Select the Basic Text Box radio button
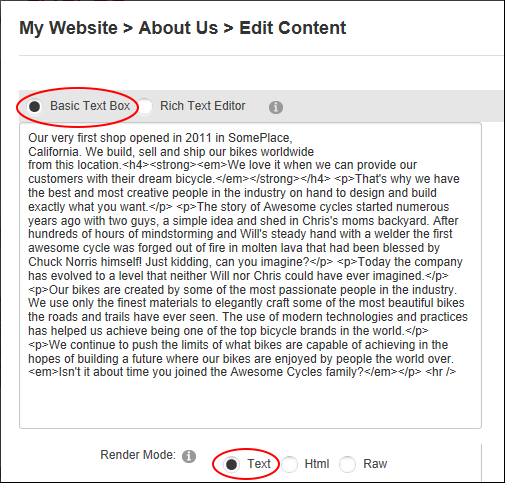Image resolution: width=505 pixels, height=483 pixels. coord(34,107)
